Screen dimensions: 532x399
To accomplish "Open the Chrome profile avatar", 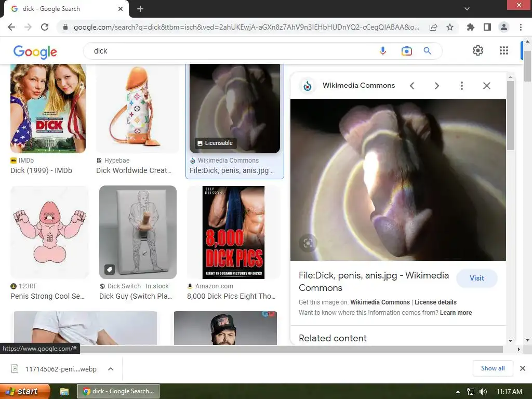I will coord(504,27).
